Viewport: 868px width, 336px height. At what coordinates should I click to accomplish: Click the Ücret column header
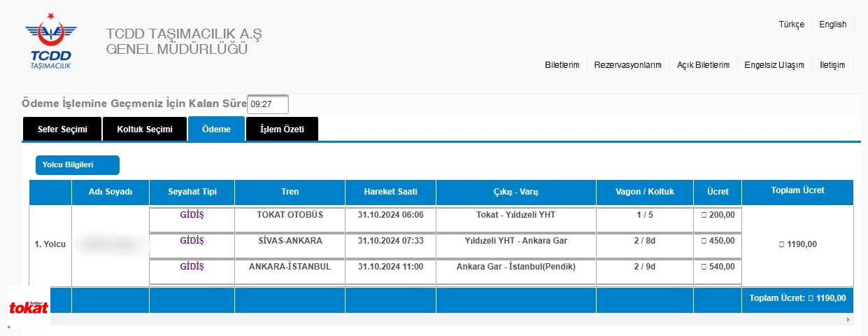pyautogui.click(x=718, y=192)
